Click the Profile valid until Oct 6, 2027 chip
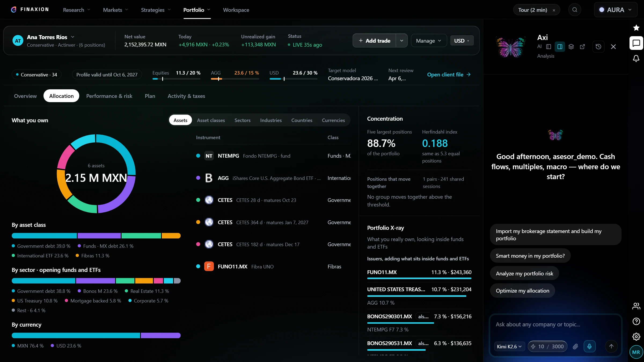This screenshot has height=362, width=644. [x=107, y=75]
